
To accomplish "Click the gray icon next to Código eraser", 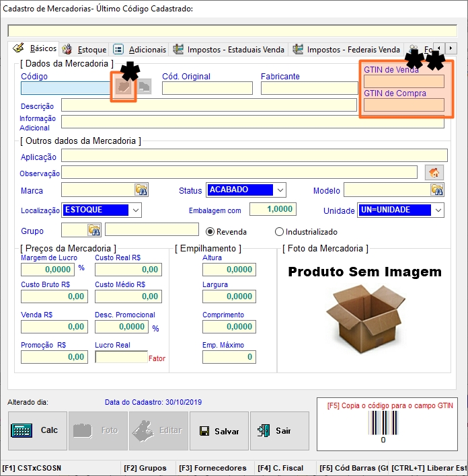I will pos(145,87).
